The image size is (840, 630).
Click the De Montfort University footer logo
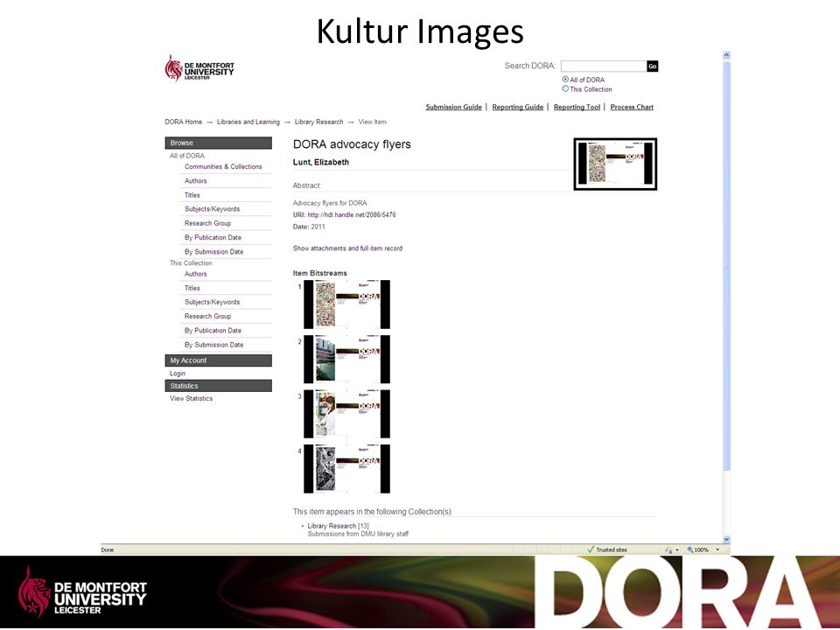coord(82,592)
